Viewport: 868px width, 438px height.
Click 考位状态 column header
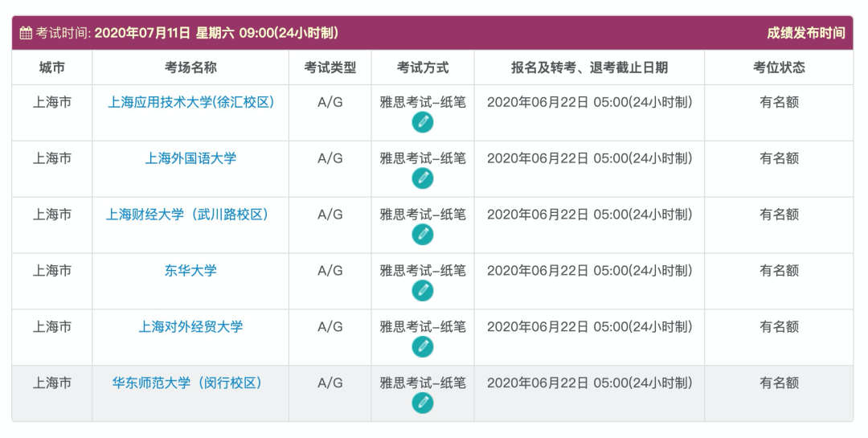pos(779,68)
